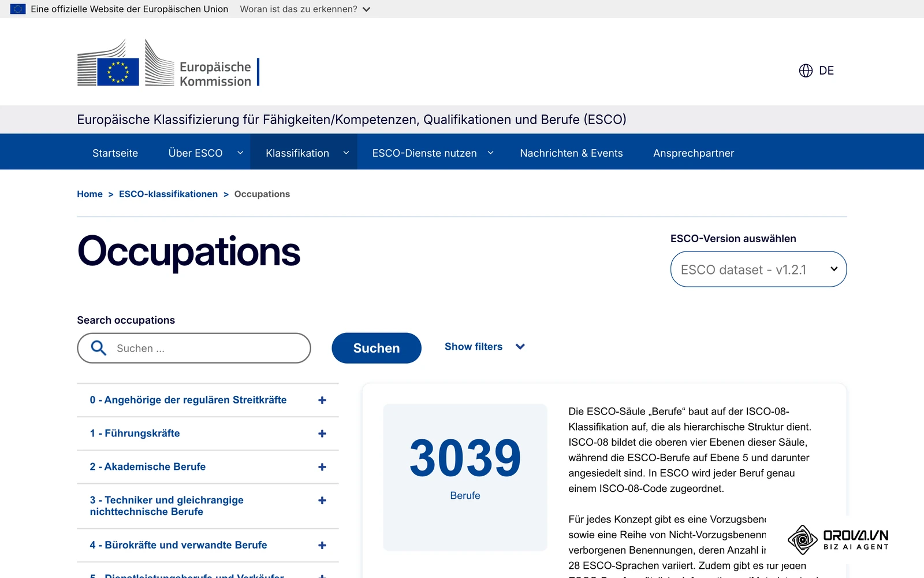Expand '4 - Bürokräfte und verwandte Berufe' plus icon
This screenshot has width=924, height=578.
322,545
